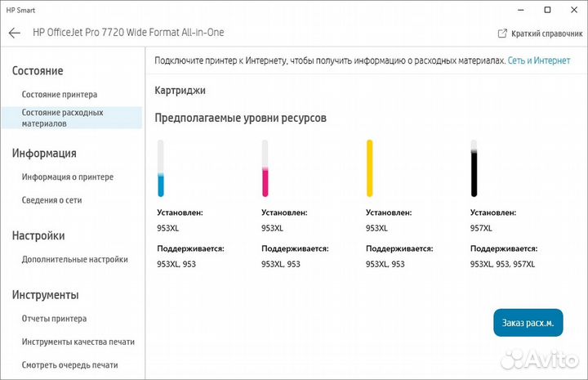Open the Краткий справочник external link icon
Viewport: 588px width, 380px height.
[x=502, y=34]
